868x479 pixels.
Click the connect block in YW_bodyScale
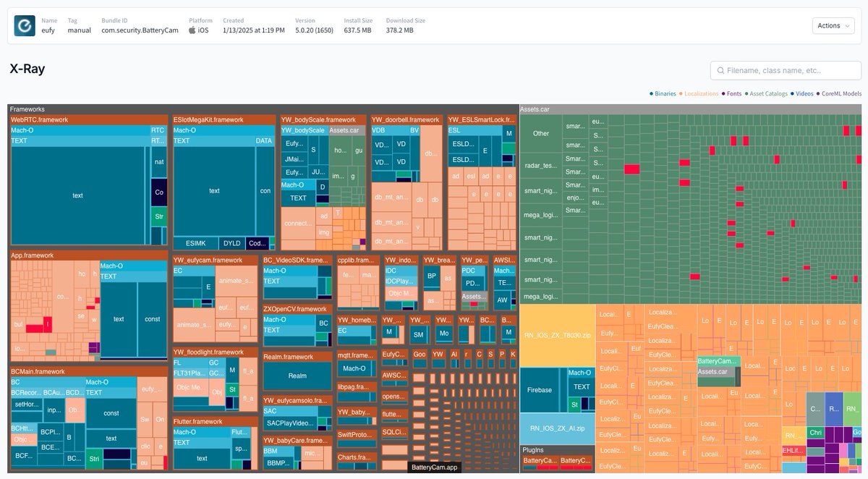coord(298,223)
